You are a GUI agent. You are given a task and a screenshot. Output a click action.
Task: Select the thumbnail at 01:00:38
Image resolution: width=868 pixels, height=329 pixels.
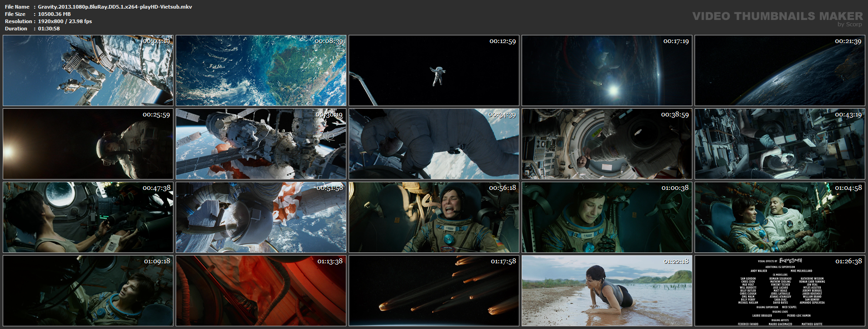607,218
